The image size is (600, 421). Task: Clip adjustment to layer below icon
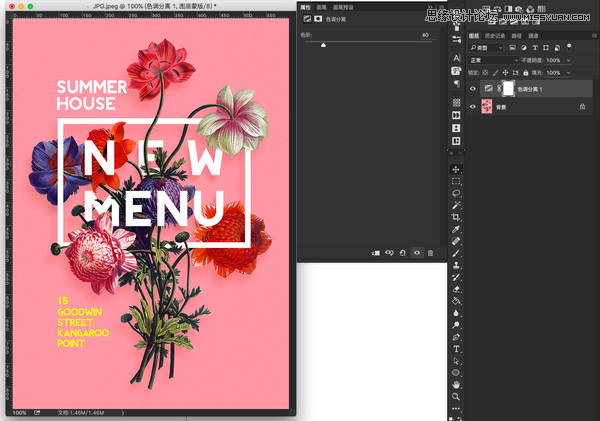[x=376, y=253]
